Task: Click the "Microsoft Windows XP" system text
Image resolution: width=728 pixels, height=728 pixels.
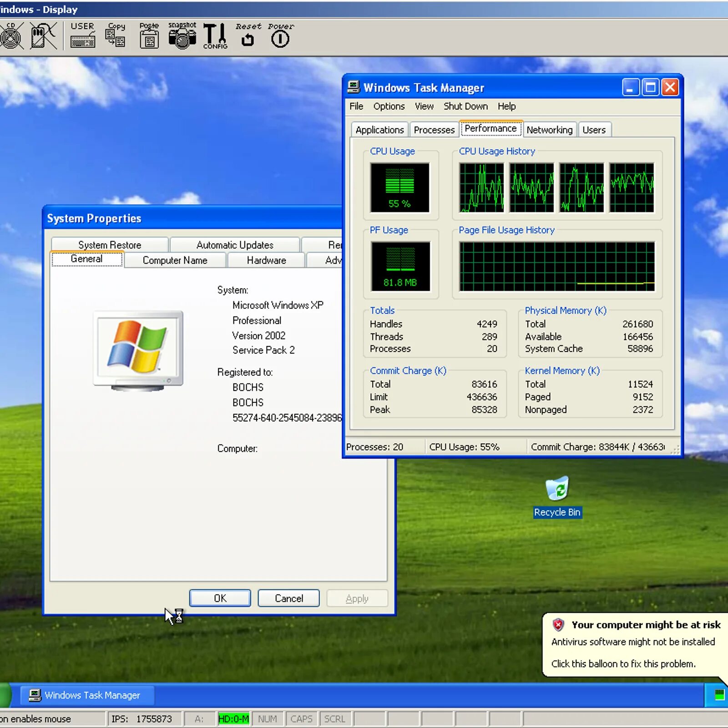Action: pos(278,305)
